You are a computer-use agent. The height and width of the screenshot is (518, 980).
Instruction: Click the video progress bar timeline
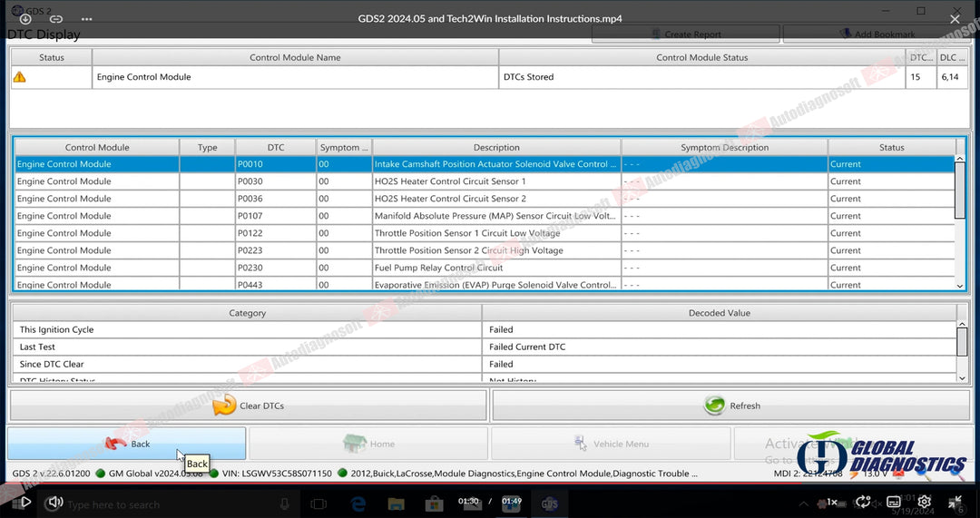(490, 483)
